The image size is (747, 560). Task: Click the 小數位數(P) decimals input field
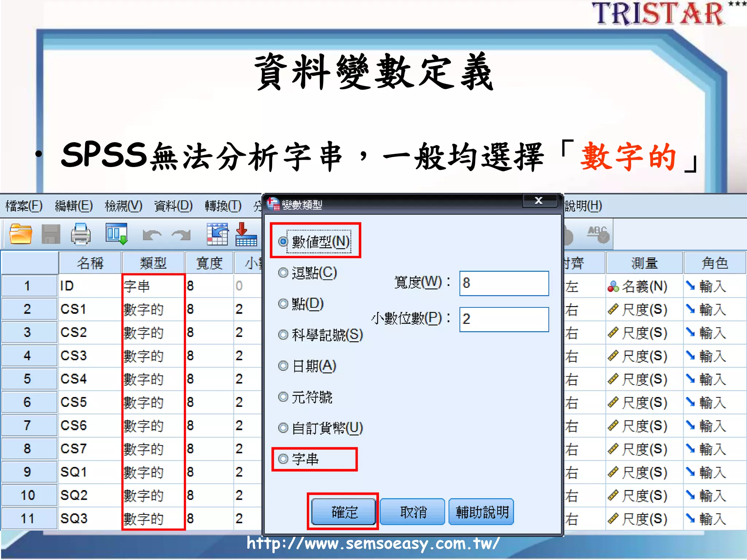click(x=504, y=319)
